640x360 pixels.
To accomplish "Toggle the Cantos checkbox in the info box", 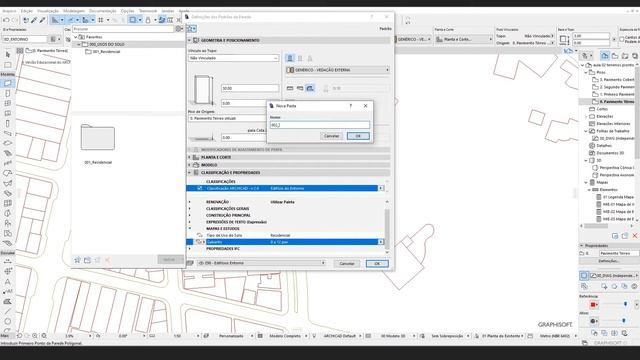I will click(x=622, y=39).
